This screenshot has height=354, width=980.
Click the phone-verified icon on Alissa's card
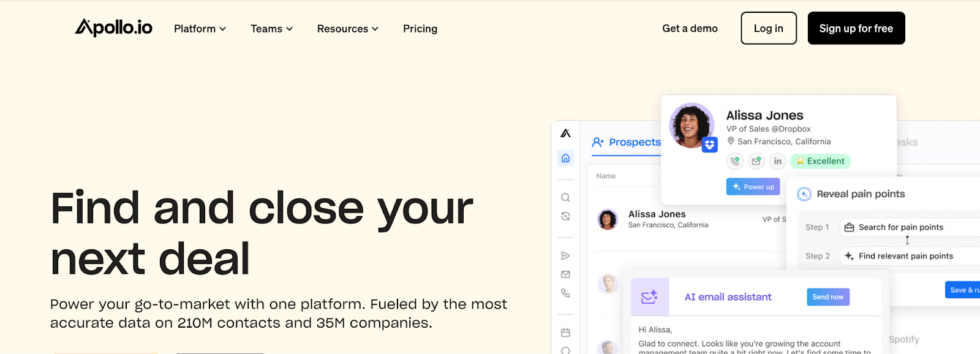(735, 161)
